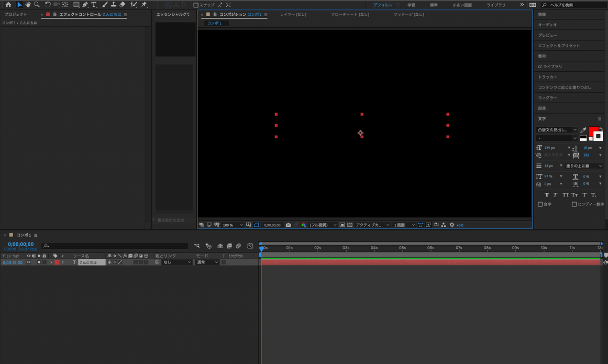Select the Puppet Pin tool
Viewport: 608px width, 364px height.
[144, 5]
